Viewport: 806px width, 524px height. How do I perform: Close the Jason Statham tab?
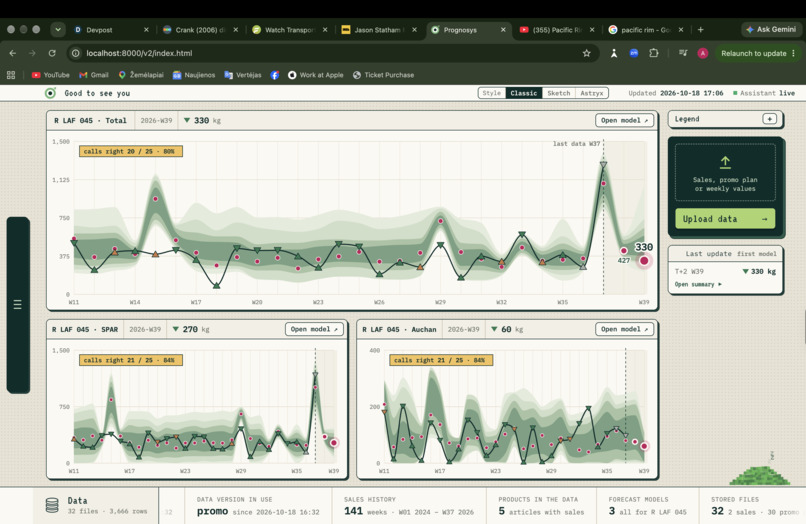[x=414, y=30]
